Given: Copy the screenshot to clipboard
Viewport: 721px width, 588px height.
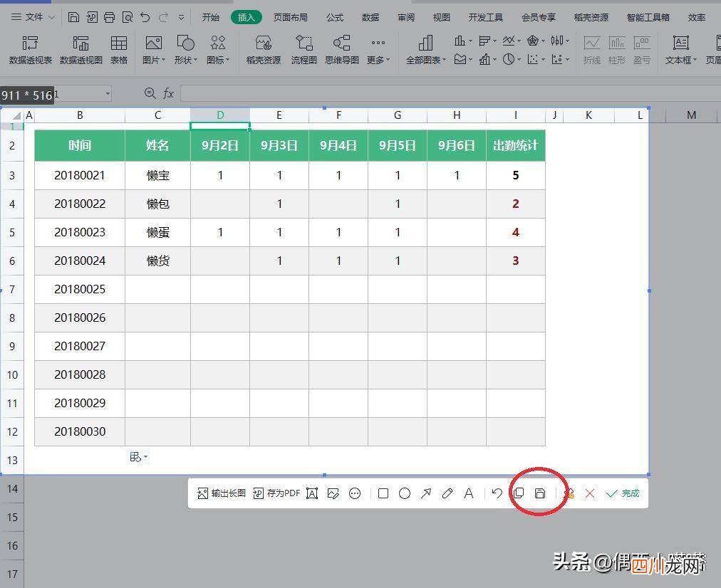Looking at the screenshot, I should (x=519, y=493).
